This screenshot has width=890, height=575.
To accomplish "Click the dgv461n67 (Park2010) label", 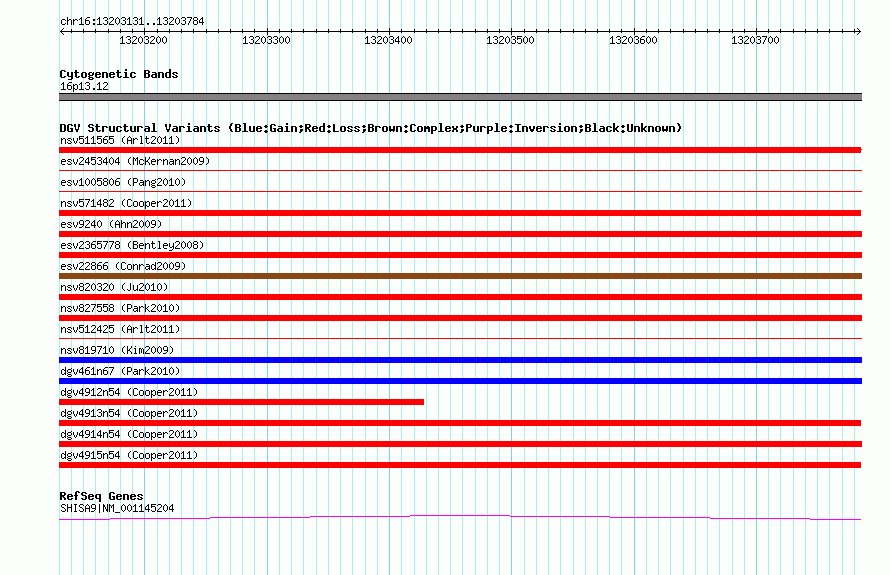I will click(120, 371).
